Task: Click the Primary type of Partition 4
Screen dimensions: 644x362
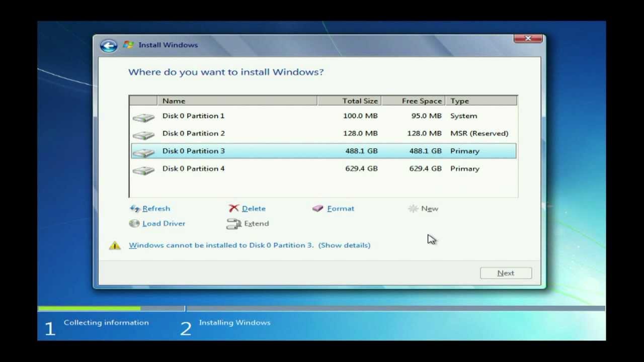Action: [x=465, y=168]
